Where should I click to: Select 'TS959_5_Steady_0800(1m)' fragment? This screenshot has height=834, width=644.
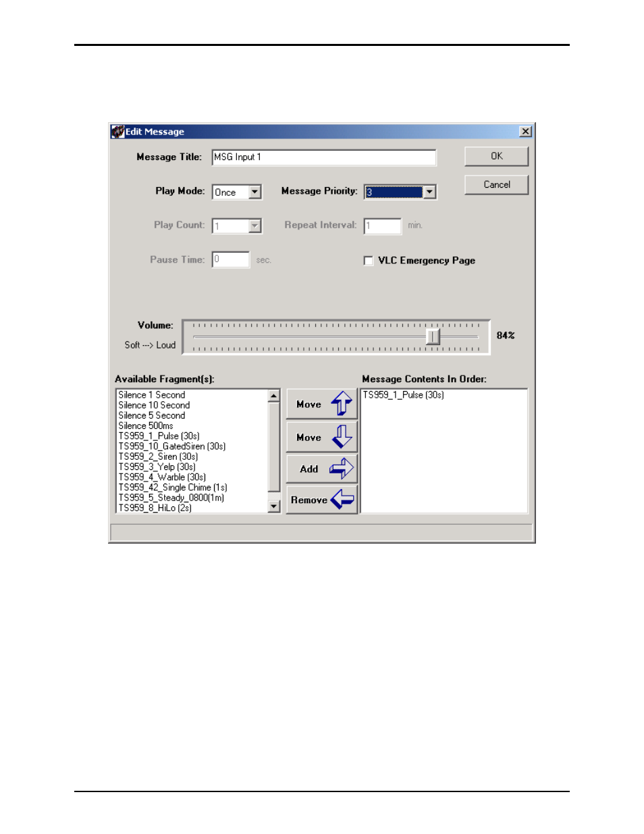pyautogui.click(x=171, y=498)
